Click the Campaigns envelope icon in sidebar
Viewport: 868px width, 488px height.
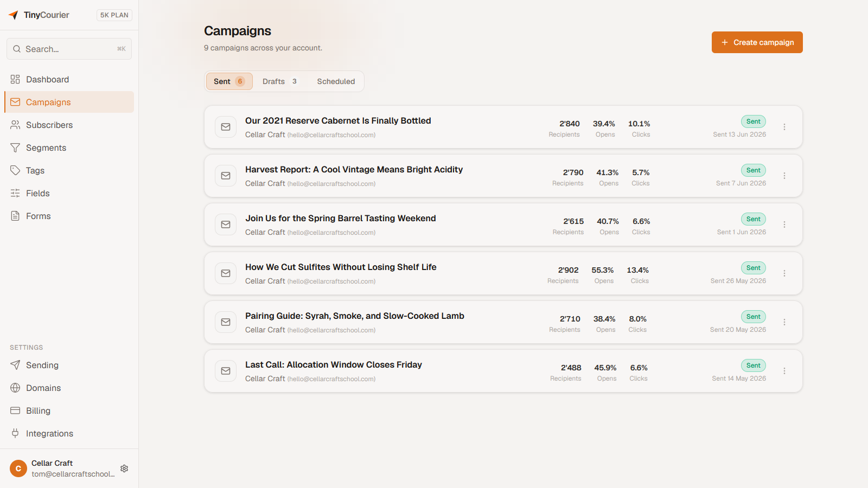click(x=15, y=102)
